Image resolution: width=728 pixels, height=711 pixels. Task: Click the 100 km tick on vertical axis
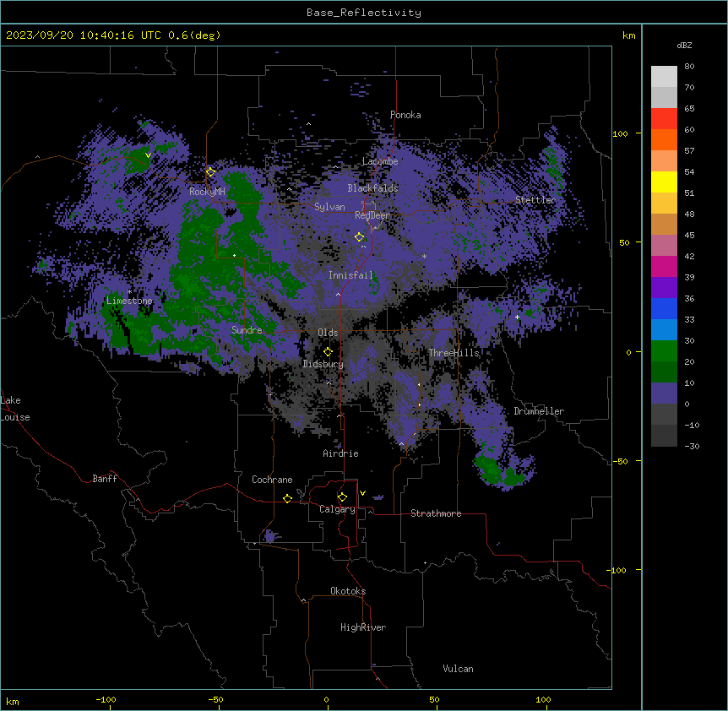coord(620,133)
